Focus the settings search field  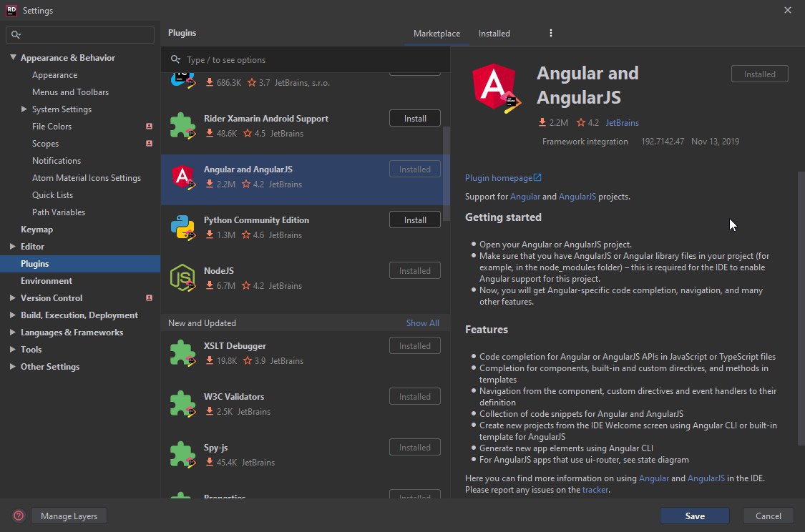[80, 35]
